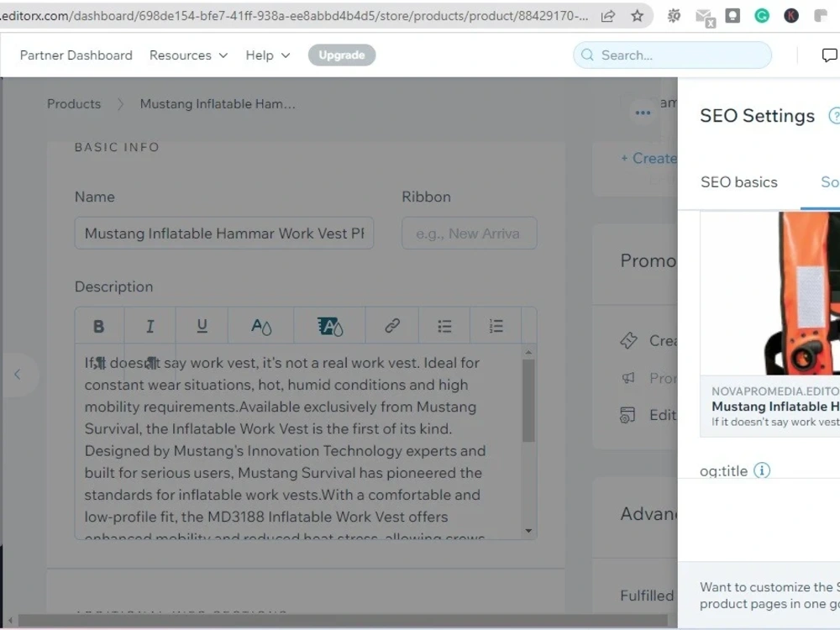Open the dark K profile extension icon
Viewport: 840px width, 630px height.
(791, 16)
